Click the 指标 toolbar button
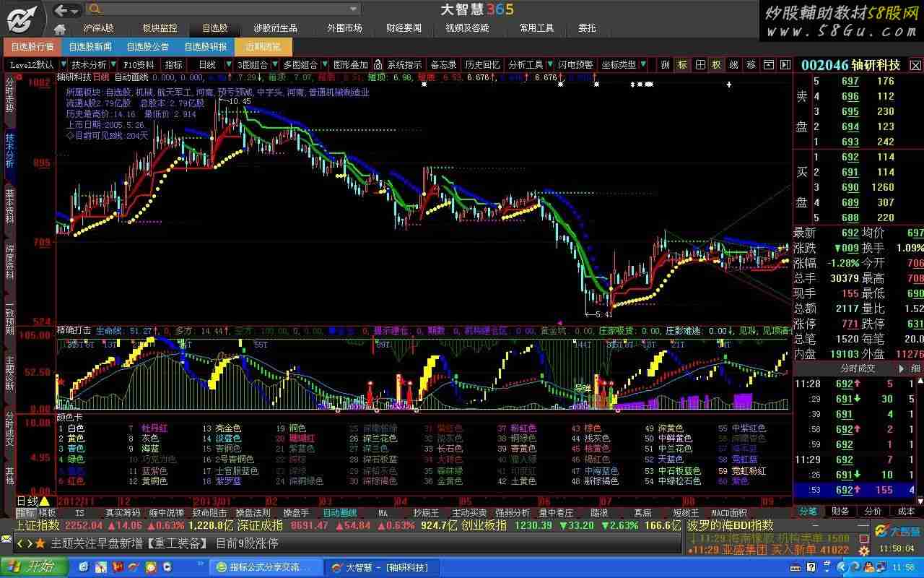Screen dimensions: 924x578 coord(174,64)
